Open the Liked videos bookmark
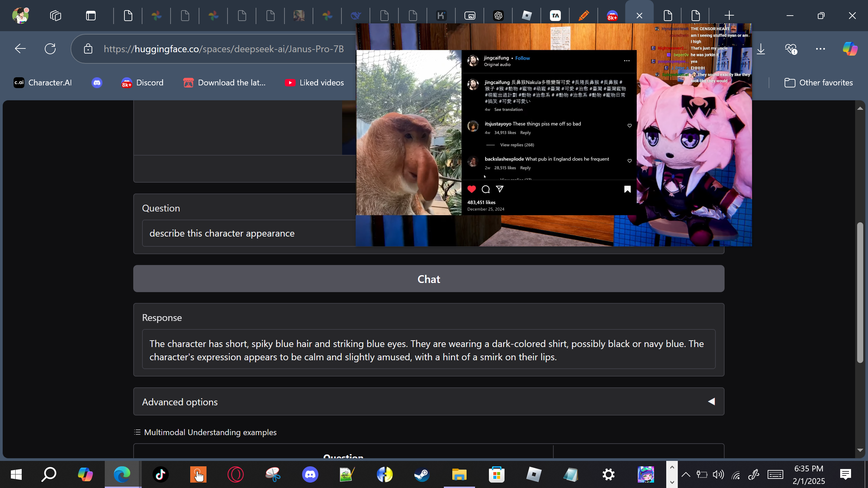 pyautogui.click(x=314, y=83)
